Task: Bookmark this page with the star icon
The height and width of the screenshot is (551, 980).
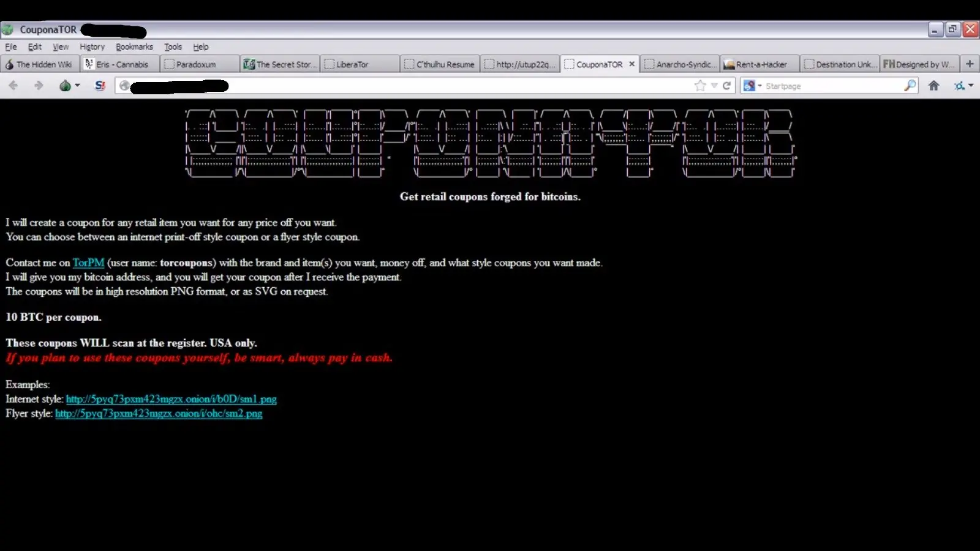Action: pyautogui.click(x=700, y=86)
